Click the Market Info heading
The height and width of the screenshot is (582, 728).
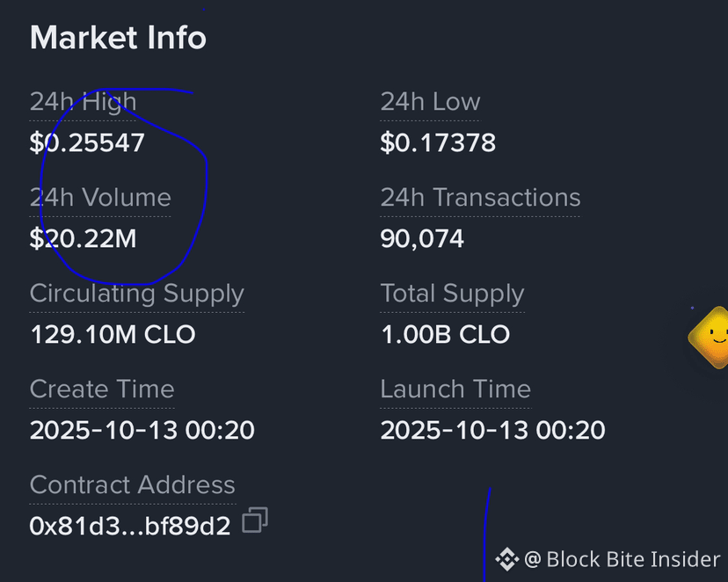[118, 38]
